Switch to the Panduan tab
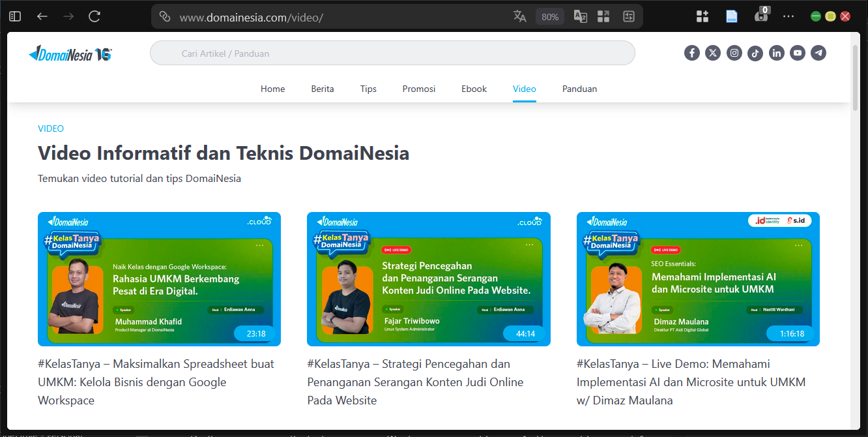 [x=579, y=89]
